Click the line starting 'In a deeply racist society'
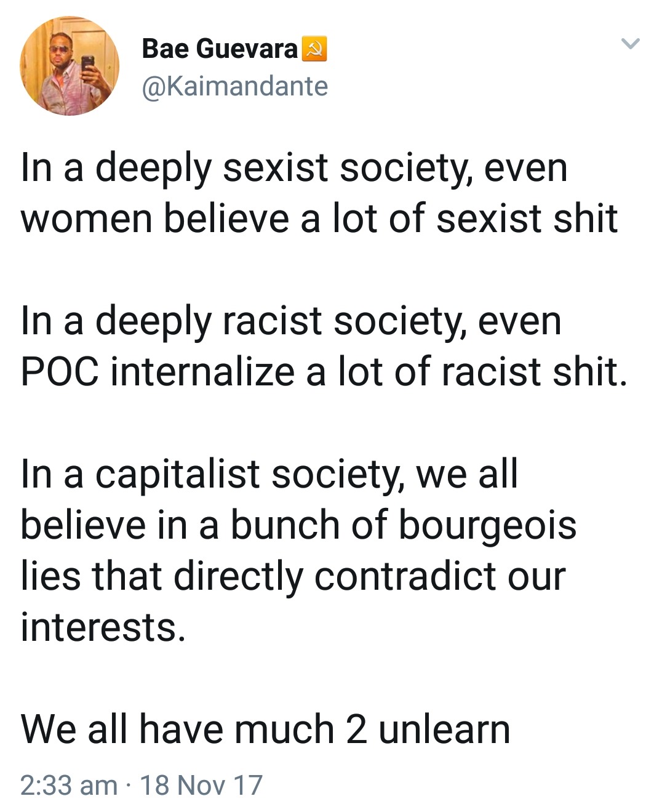 coord(290,321)
